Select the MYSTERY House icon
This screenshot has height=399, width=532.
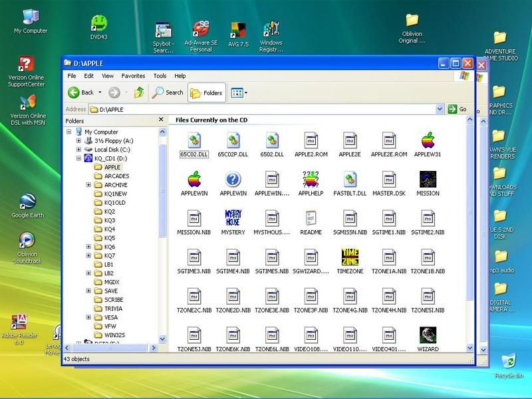point(233,218)
